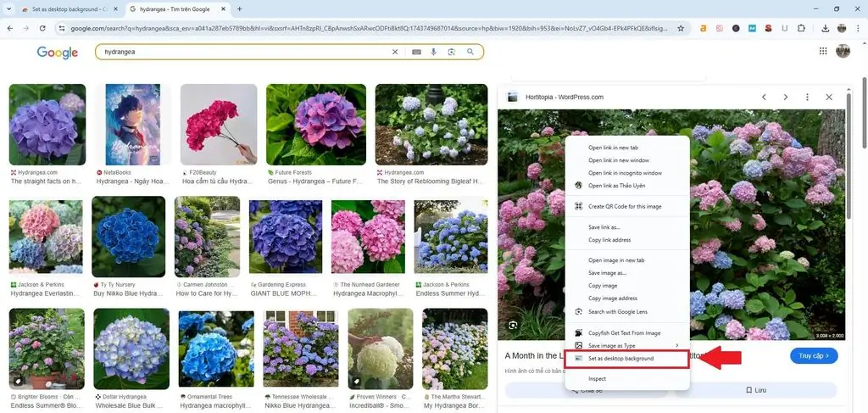The height and width of the screenshot is (413, 868).
Task: Open a new browser tab
Action: (240, 9)
